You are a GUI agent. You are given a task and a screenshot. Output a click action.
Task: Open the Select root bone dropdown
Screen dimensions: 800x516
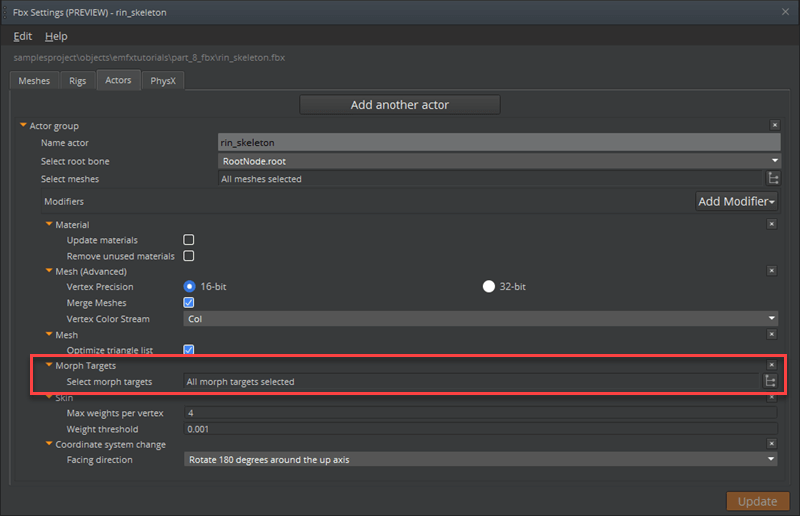[499, 160]
